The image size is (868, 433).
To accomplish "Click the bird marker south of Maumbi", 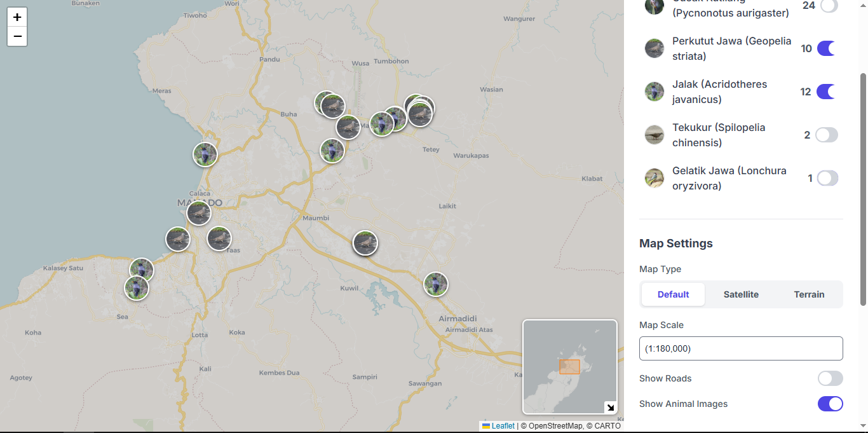I will pyautogui.click(x=365, y=243).
